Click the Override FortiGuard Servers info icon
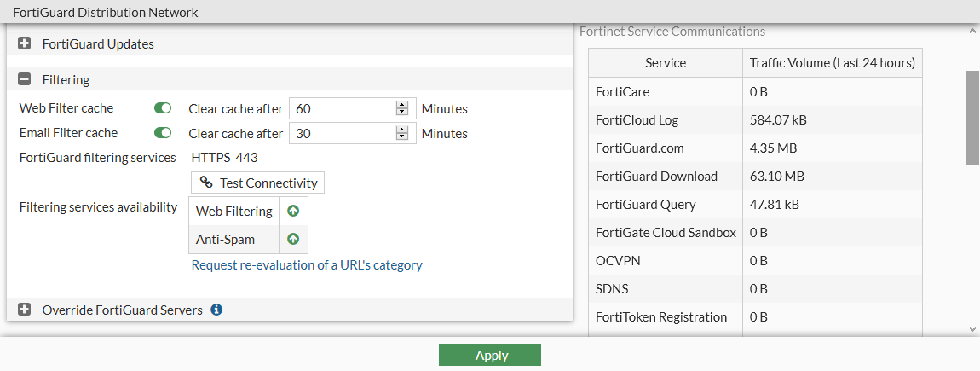The image size is (980, 371). click(216, 310)
